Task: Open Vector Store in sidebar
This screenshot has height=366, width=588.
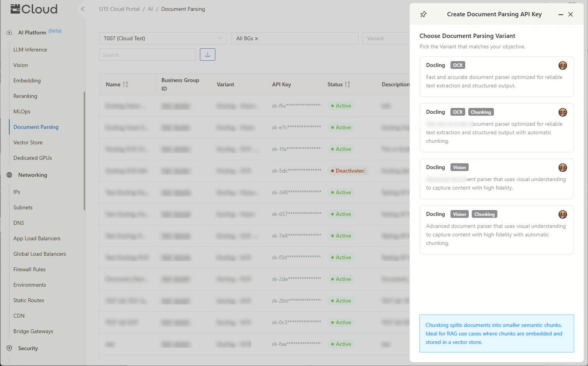Action: [x=28, y=142]
